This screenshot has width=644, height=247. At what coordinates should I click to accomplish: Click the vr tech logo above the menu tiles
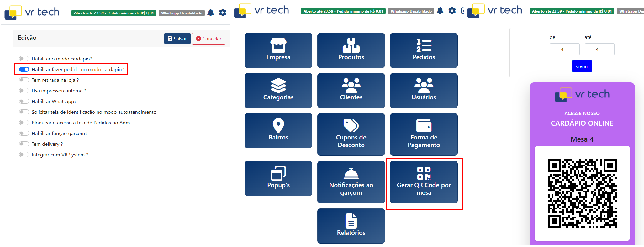(x=261, y=11)
